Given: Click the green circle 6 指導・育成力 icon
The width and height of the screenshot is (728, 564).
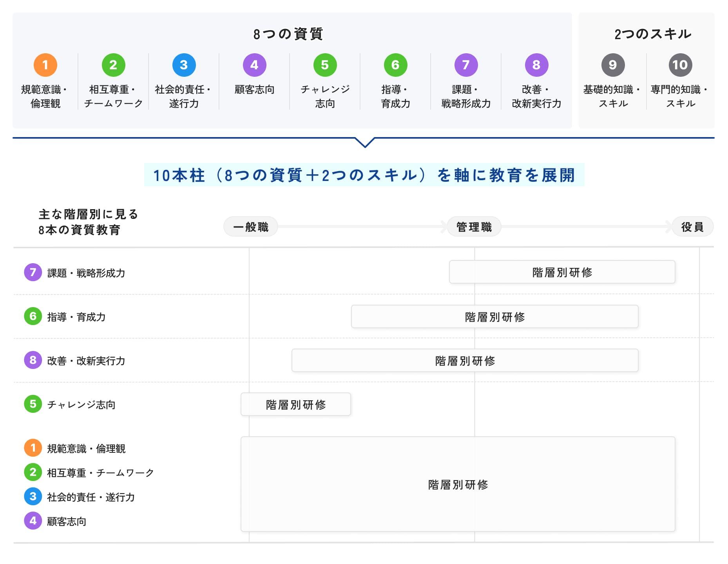Looking at the screenshot, I should click(x=396, y=65).
